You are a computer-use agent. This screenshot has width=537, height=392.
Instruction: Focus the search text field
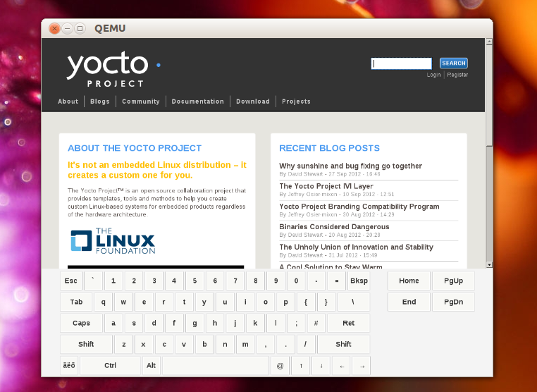point(401,63)
